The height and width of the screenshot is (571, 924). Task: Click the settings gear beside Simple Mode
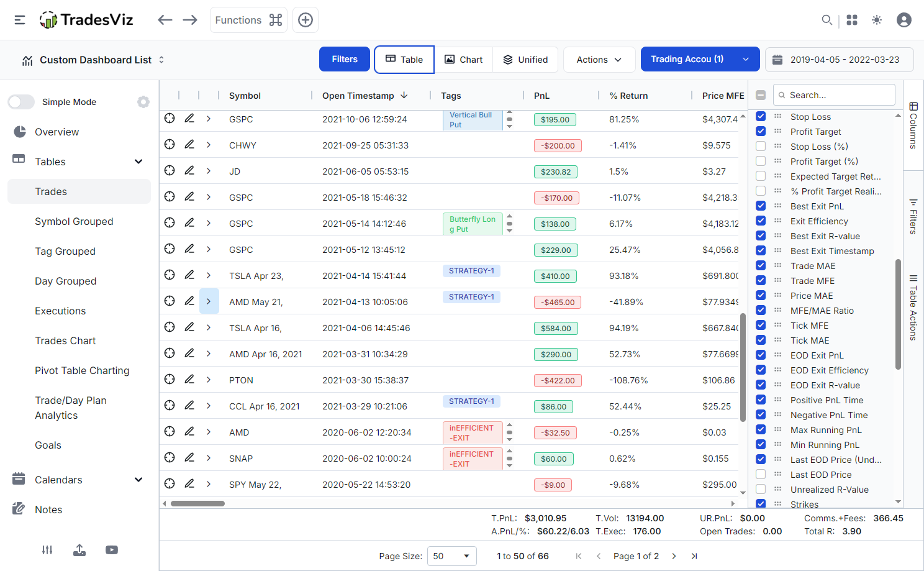click(x=143, y=101)
